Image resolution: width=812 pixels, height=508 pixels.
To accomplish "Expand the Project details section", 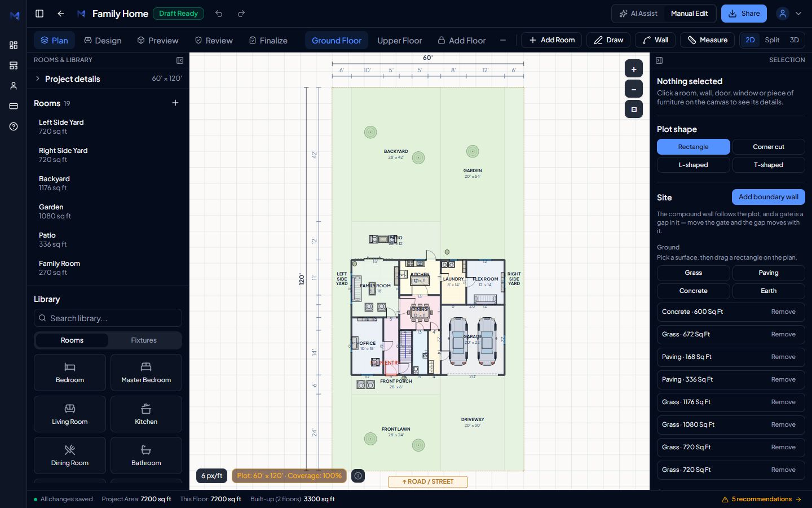I will [108, 78].
